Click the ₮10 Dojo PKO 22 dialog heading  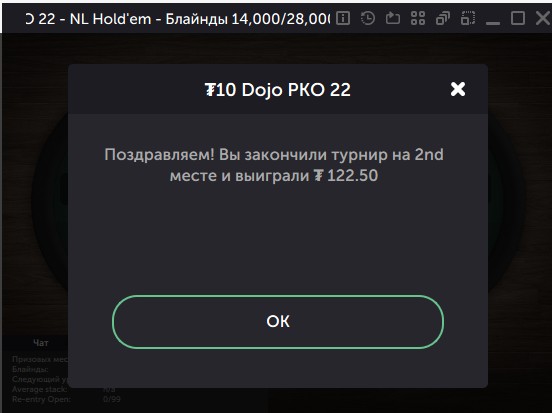278,90
